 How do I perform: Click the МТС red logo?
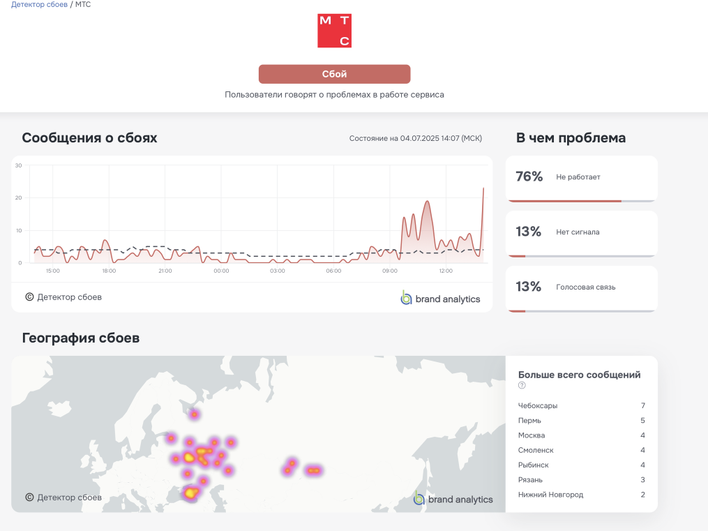click(x=335, y=31)
